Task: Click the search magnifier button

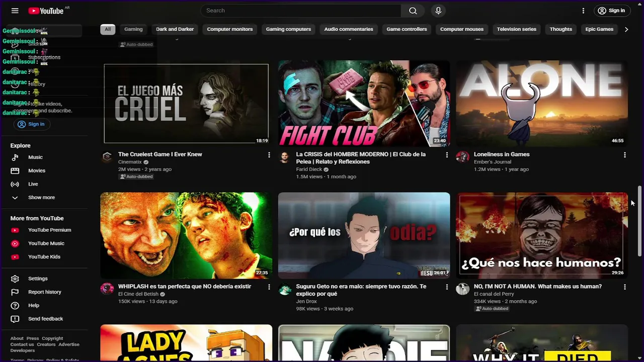Action: (413, 11)
